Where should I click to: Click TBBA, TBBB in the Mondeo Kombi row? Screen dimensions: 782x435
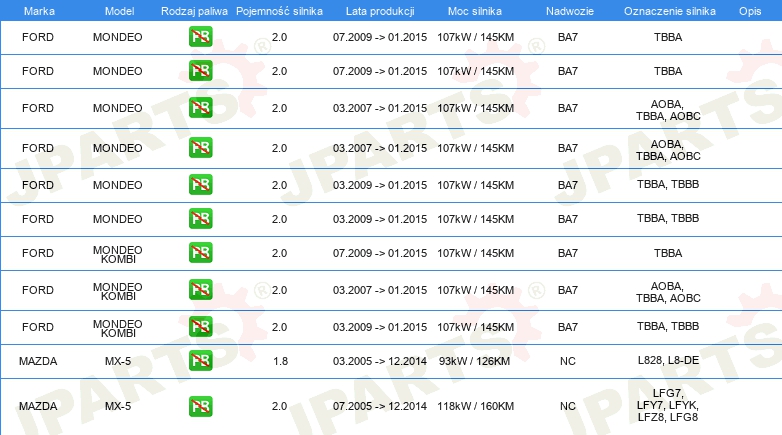pyautogui.click(x=668, y=326)
